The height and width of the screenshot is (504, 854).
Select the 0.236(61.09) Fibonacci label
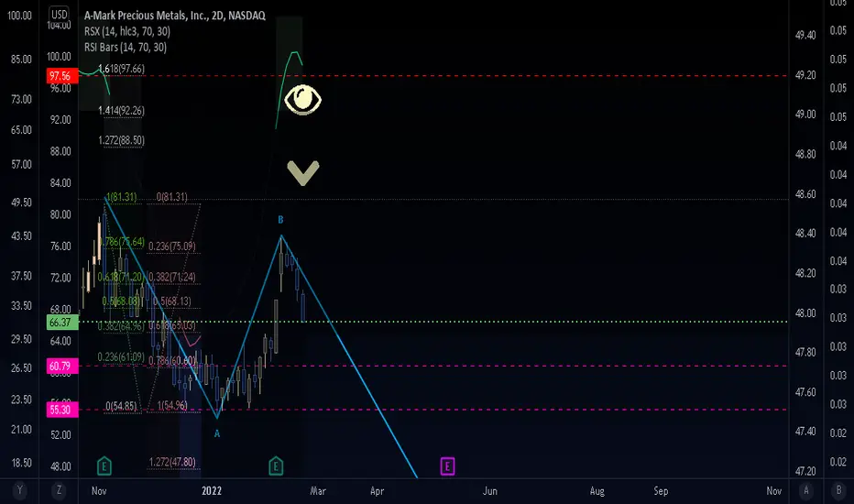(x=121, y=356)
